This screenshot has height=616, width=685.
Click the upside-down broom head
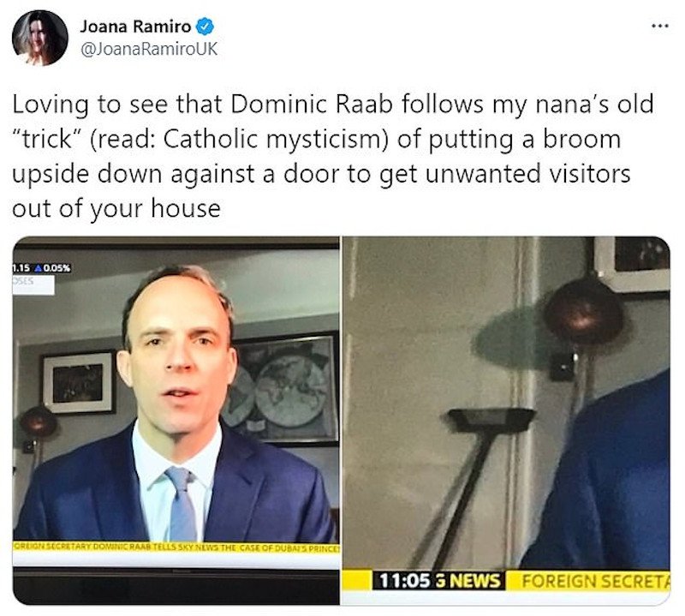[x=490, y=421]
